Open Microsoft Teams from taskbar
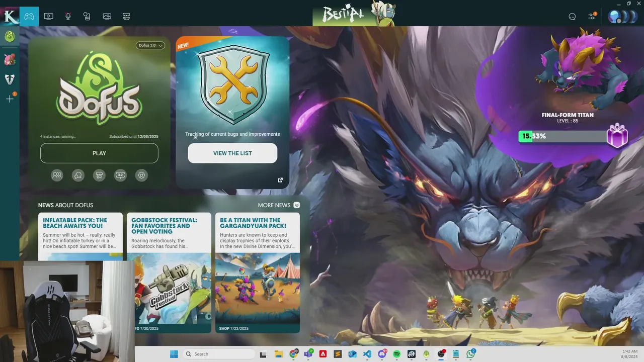 tap(308, 354)
